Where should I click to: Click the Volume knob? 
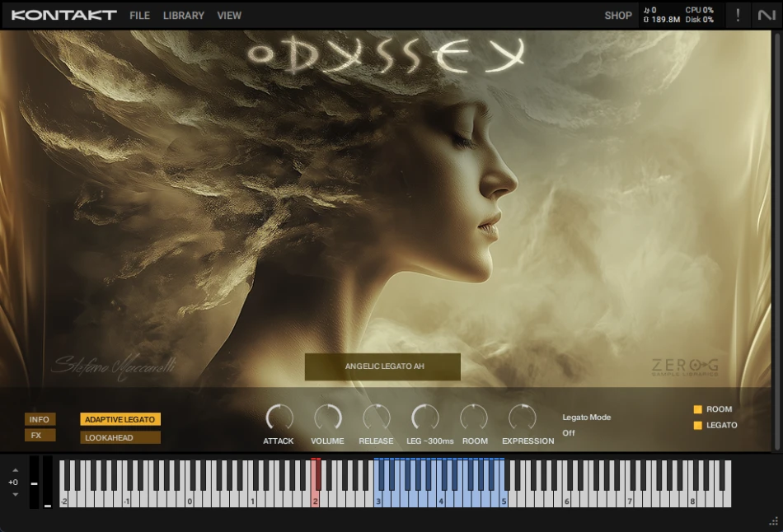[327, 418]
